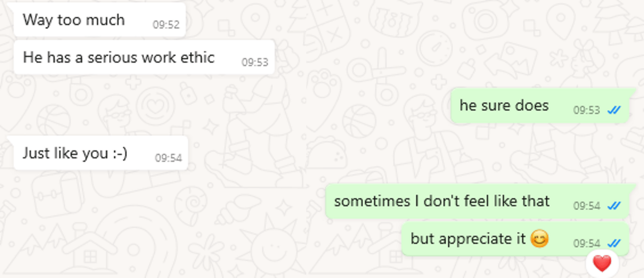Select the "Way too much" message bubble
Image resolution: width=644 pixels, height=278 pixels.
(x=99, y=19)
